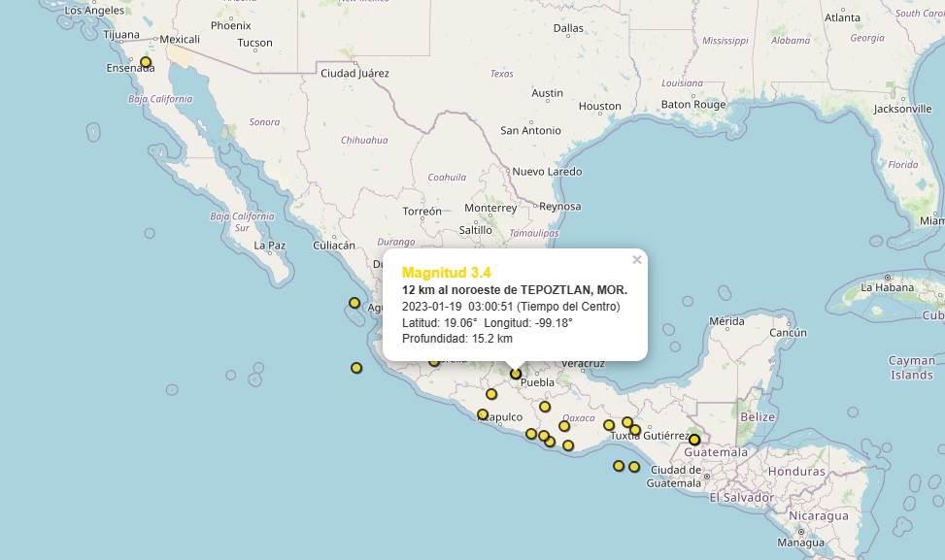Click the Magnitud 3.4 heading text

pyautogui.click(x=447, y=274)
